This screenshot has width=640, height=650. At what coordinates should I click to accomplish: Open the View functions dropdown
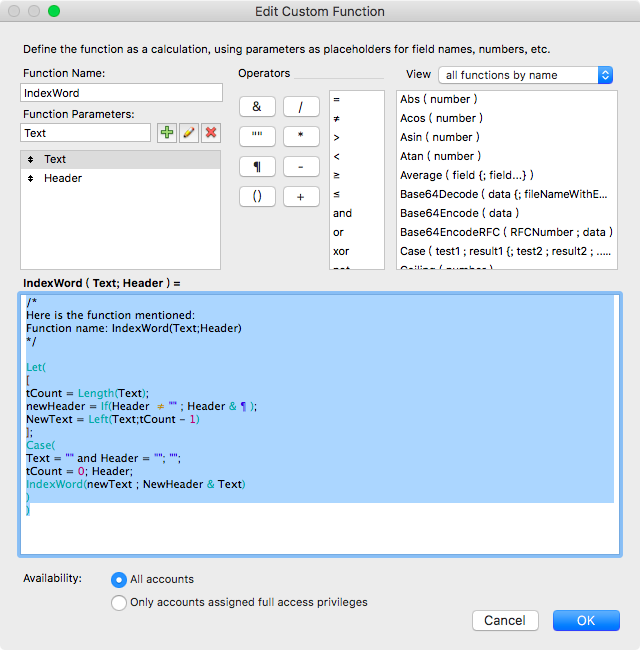525,75
